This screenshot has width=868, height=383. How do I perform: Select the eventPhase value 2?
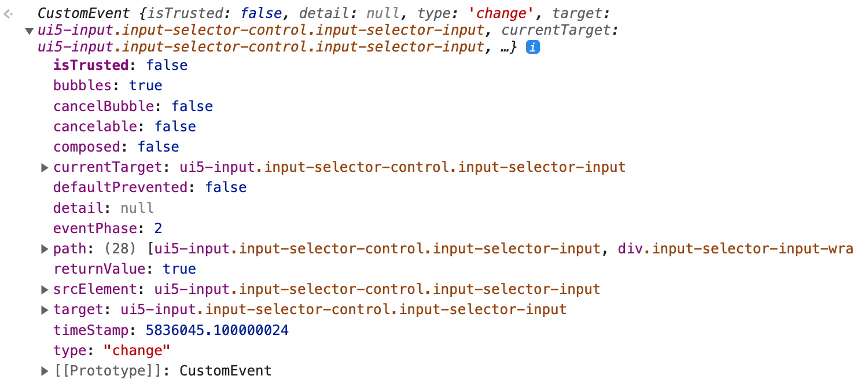tap(158, 228)
